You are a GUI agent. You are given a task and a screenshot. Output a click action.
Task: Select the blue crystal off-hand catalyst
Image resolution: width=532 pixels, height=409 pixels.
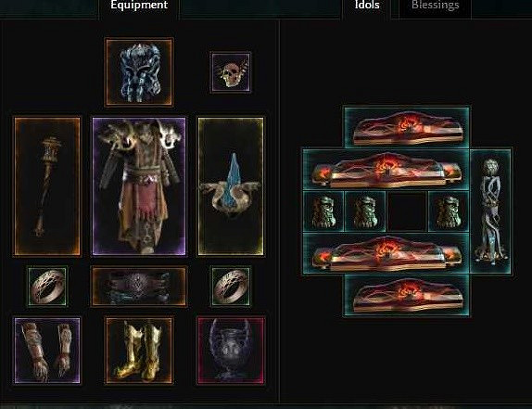point(231,186)
